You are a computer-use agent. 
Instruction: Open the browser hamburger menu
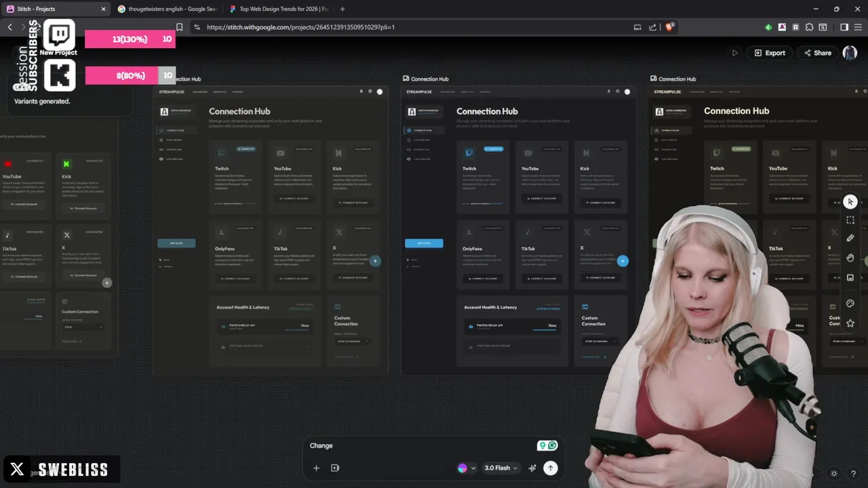858,27
